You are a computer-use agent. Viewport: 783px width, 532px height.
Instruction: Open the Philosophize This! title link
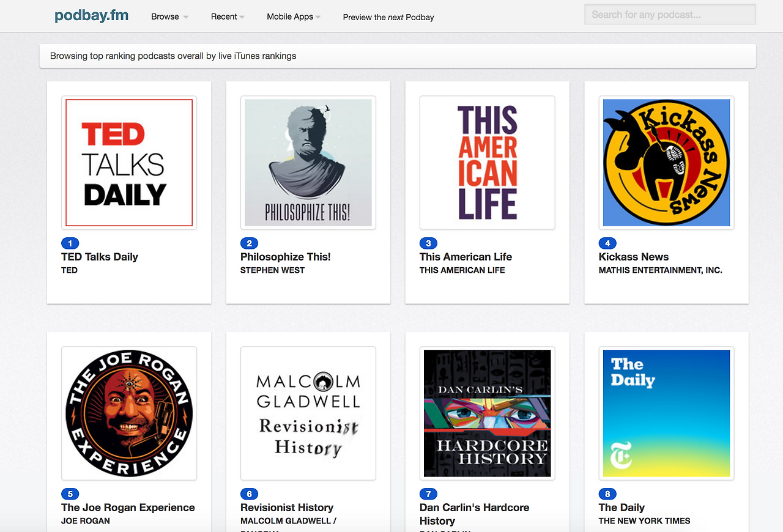(286, 257)
